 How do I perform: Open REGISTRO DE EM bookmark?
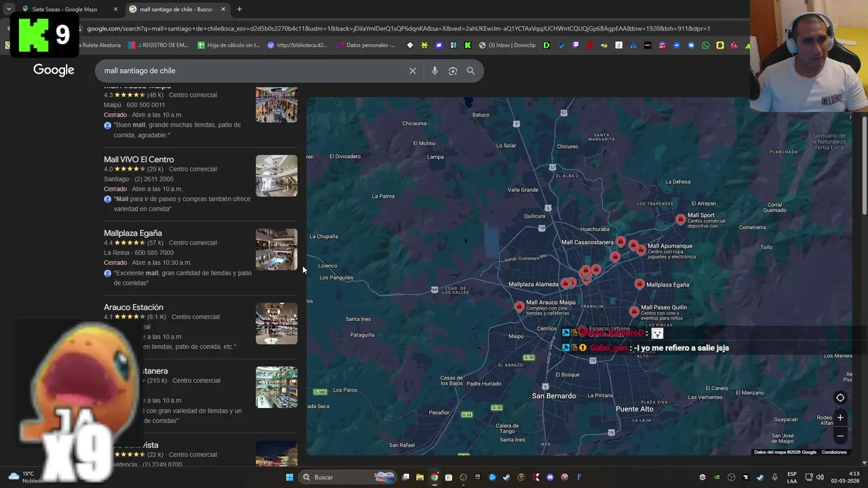tap(158, 45)
